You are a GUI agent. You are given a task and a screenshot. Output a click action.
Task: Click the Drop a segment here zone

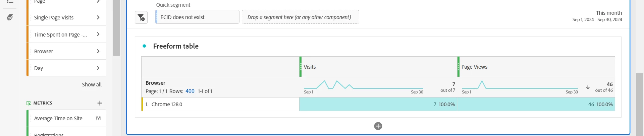tap(301, 17)
